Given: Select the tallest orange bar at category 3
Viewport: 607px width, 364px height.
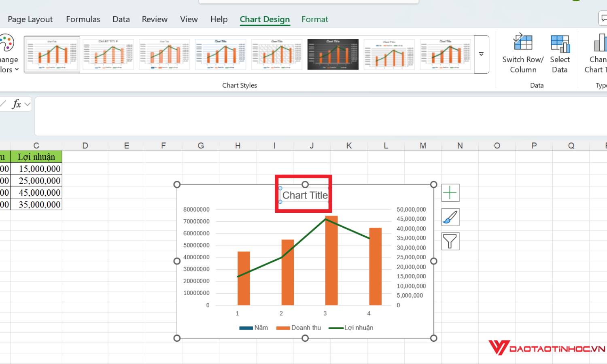Looking at the screenshot, I should tap(331, 260).
